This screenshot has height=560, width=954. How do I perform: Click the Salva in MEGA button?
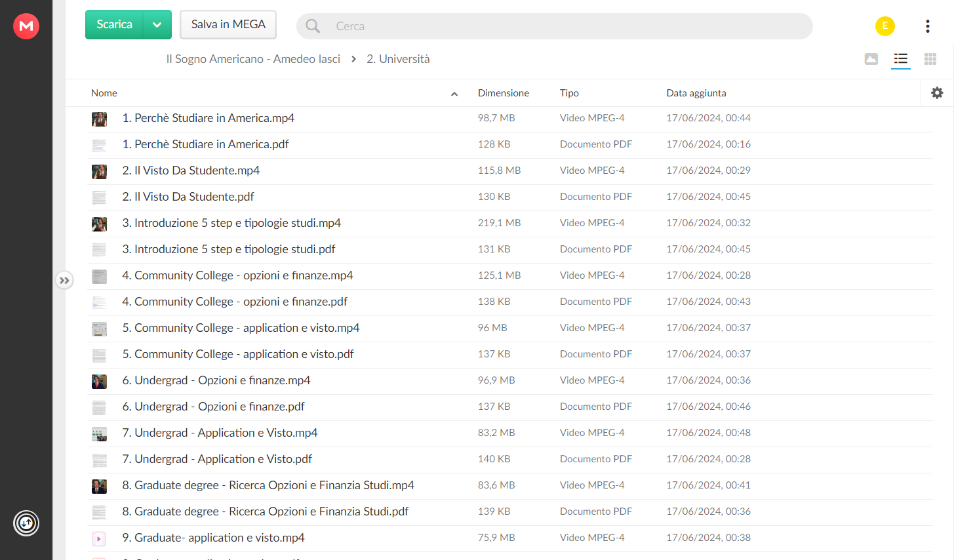(x=228, y=25)
